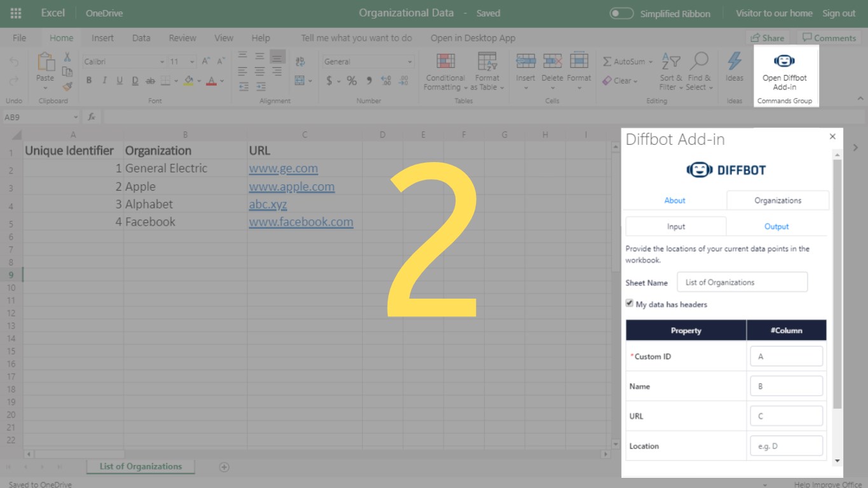The image size is (868, 488).
Task: Apply the red font color button
Action: coord(212,81)
